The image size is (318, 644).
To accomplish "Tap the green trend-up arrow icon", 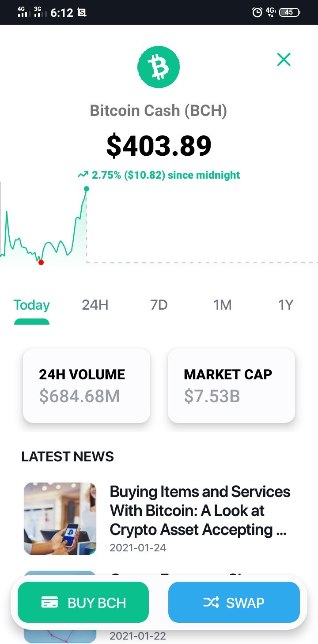I will point(83,175).
